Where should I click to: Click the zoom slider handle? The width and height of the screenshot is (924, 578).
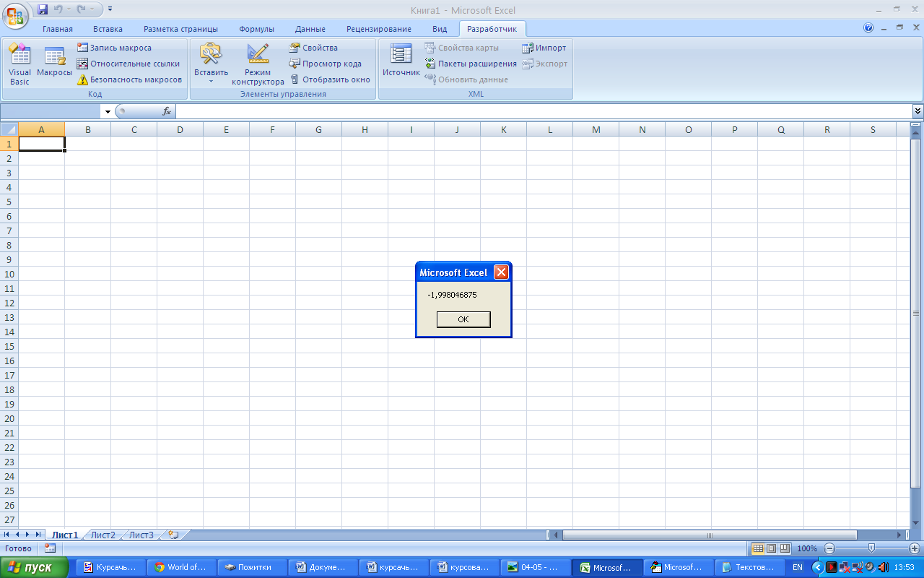(871, 548)
